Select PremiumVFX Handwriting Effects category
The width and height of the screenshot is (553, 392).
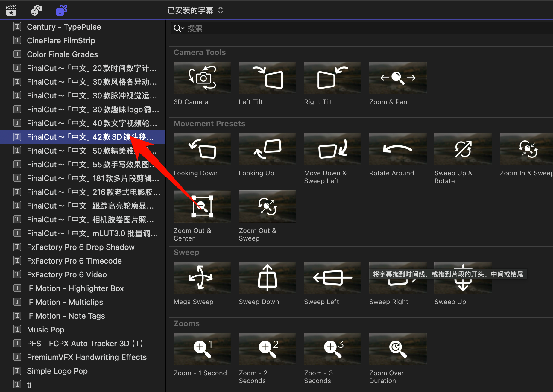tap(86, 357)
